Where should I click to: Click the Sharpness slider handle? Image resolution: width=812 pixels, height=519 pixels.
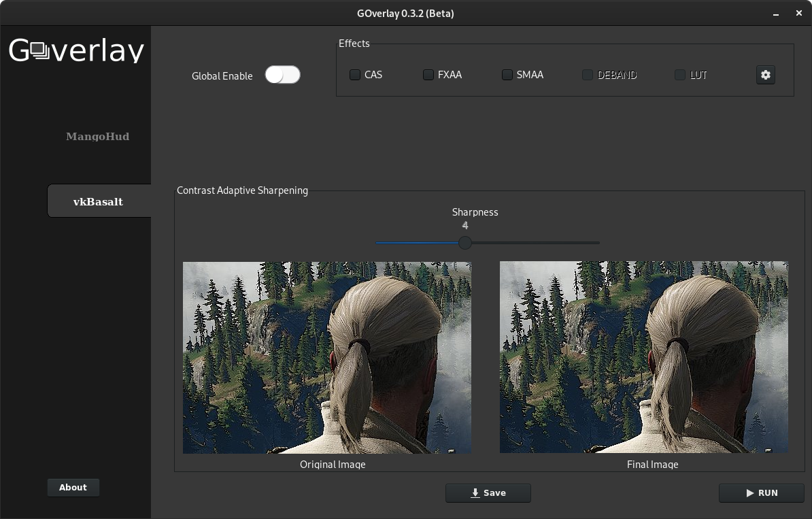pyautogui.click(x=465, y=242)
